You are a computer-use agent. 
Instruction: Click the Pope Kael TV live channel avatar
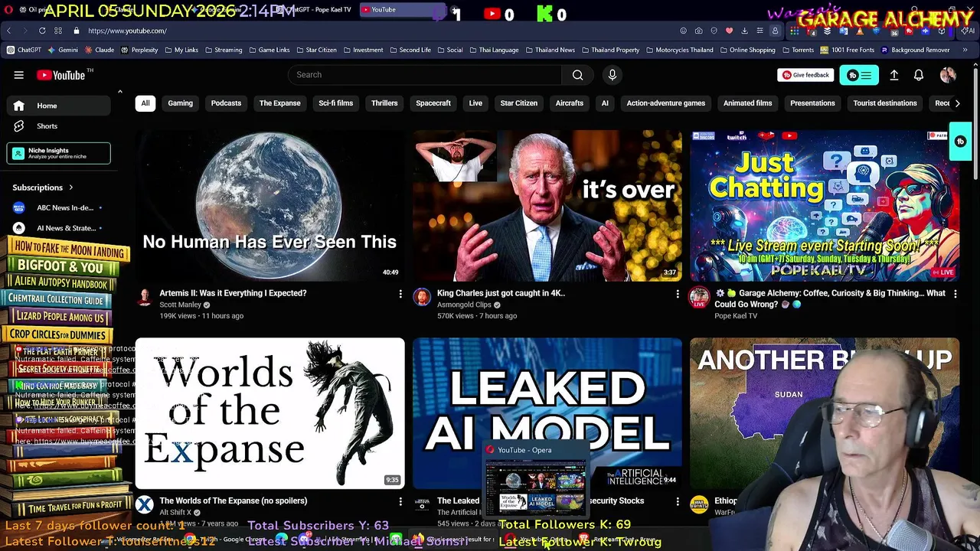coord(699,298)
